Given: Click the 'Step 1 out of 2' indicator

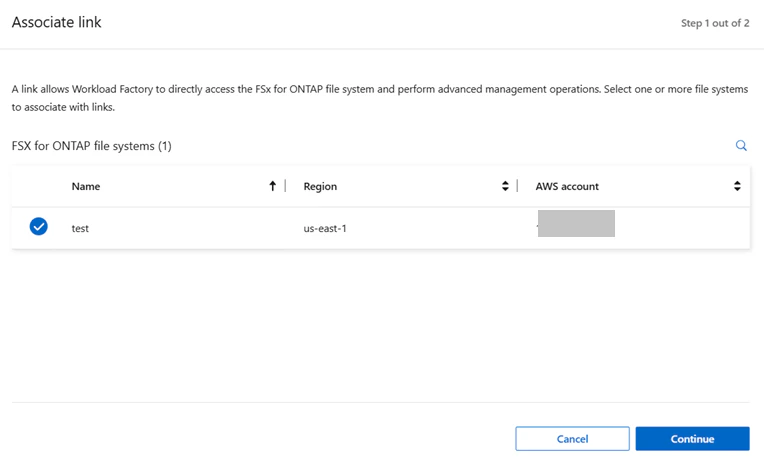Looking at the screenshot, I should (715, 23).
